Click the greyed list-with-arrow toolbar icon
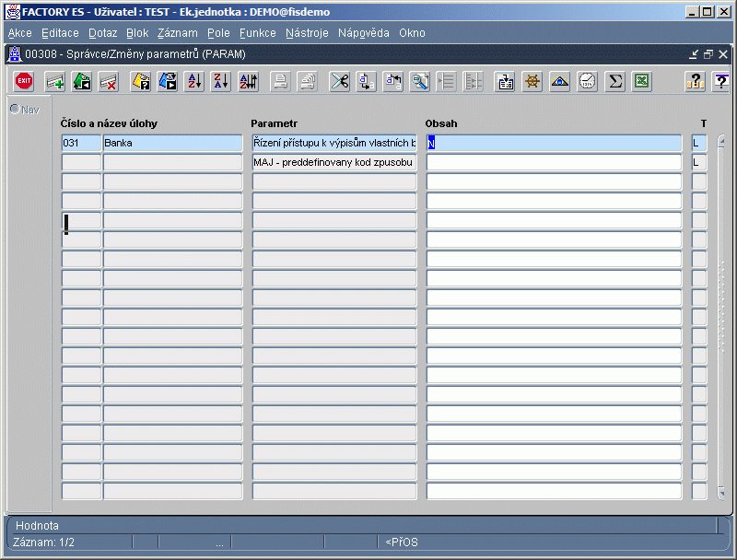737x560 pixels. (x=446, y=82)
